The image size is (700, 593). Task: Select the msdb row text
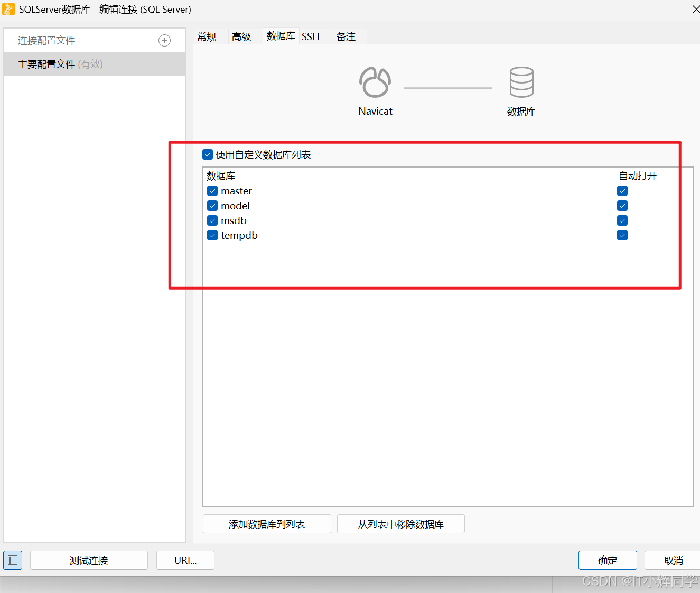(x=234, y=220)
